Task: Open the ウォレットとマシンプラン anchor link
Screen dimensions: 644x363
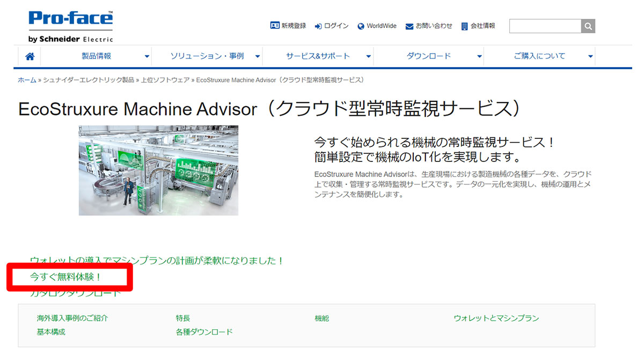Action: [496, 318]
